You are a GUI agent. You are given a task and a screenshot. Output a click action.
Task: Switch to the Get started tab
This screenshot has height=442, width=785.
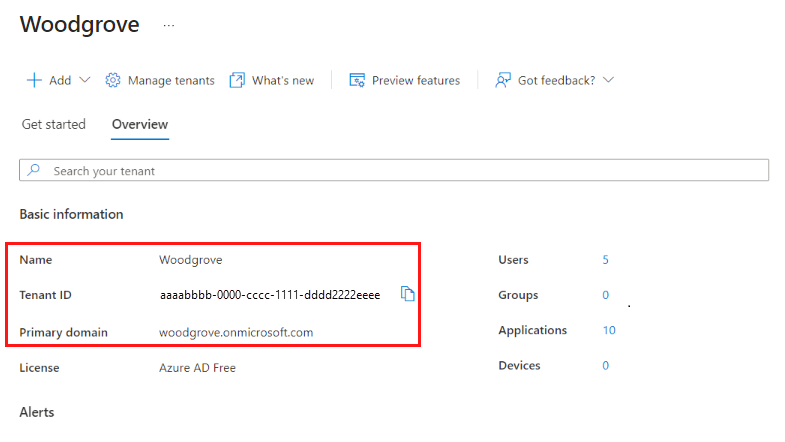pyautogui.click(x=53, y=125)
